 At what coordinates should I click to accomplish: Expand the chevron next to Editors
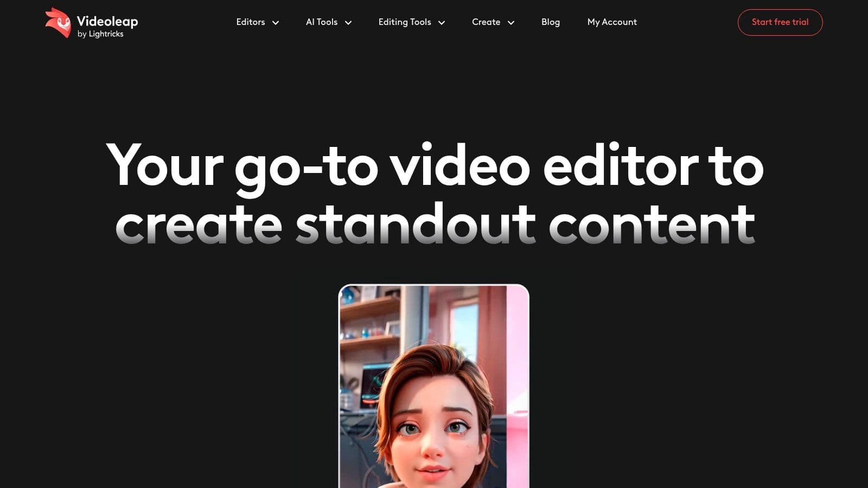tap(276, 23)
